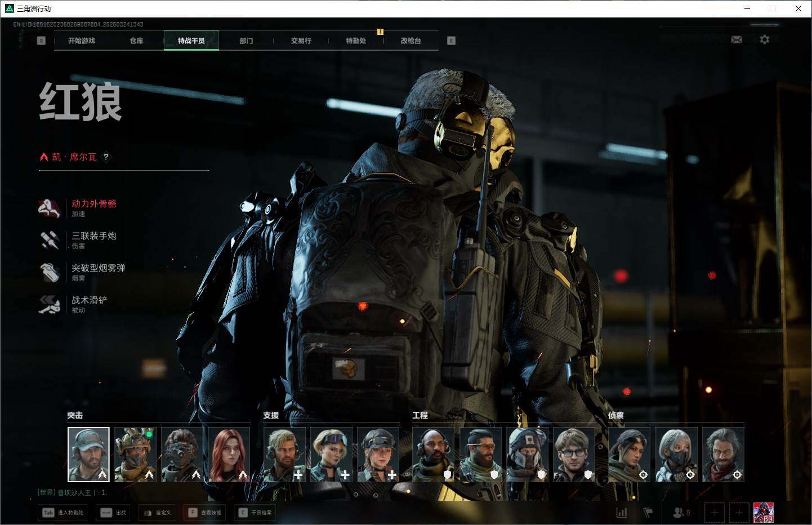Viewport: 812px width, 525px height.
Task: Click the 红狼 operator title
Action: (x=81, y=102)
